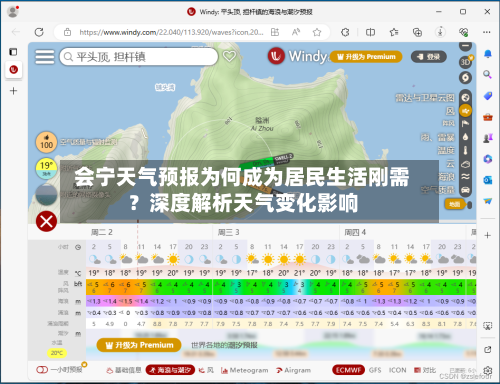The width and height of the screenshot is (500, 384).
Task: Select the Windy vertical tab
Action: pyautogui.click(x=14, y=70)
